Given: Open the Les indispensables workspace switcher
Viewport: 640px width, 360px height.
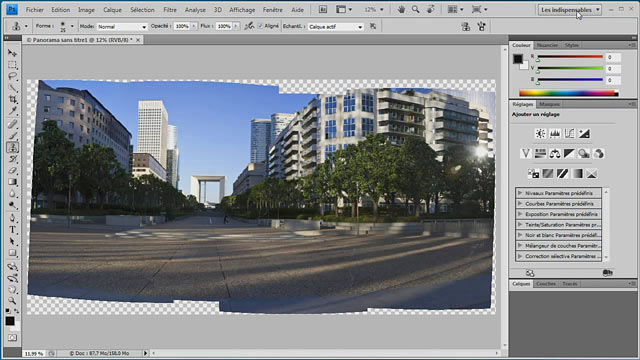Looking at the screenshot, I should (570, 10).
